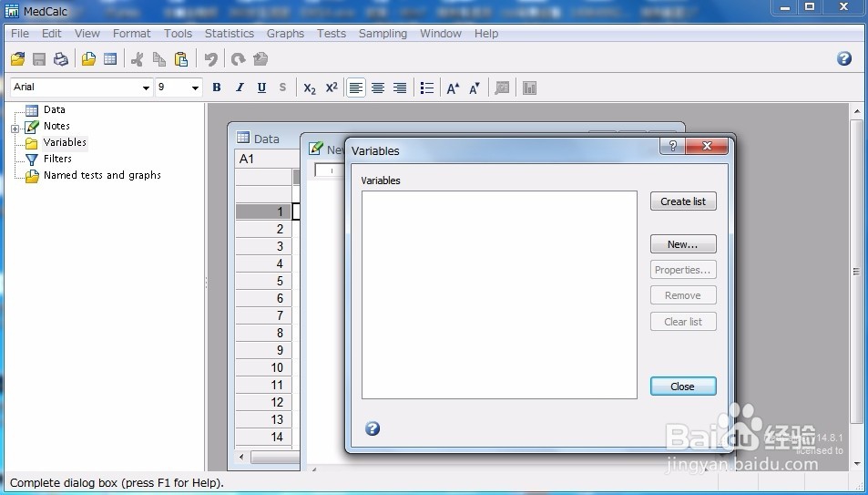Click the Copy icon in toolbar
The height and width of the screenshot is (495, 868).
click(x=158, y=58)
